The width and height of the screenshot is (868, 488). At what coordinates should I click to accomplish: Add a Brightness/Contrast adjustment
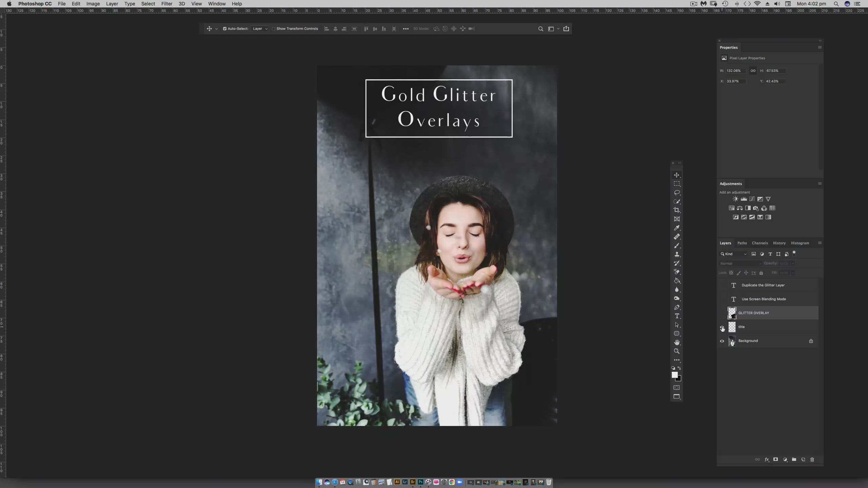click(x=735, y=199)
